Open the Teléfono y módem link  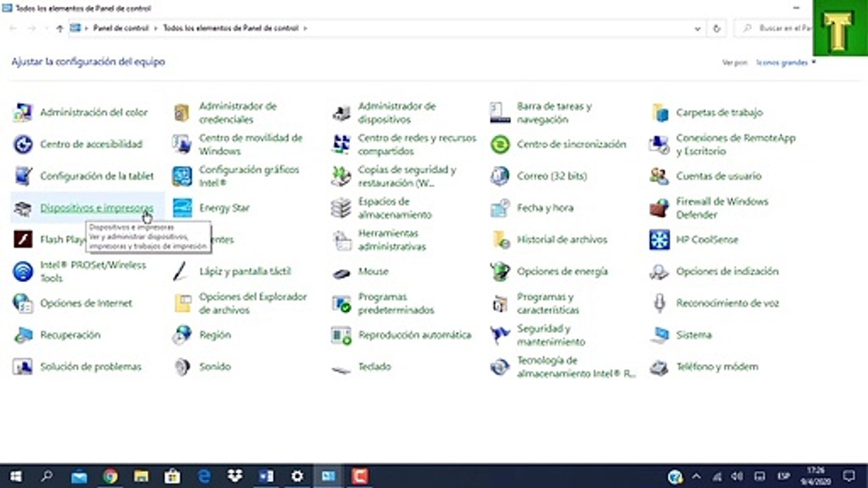717,367
